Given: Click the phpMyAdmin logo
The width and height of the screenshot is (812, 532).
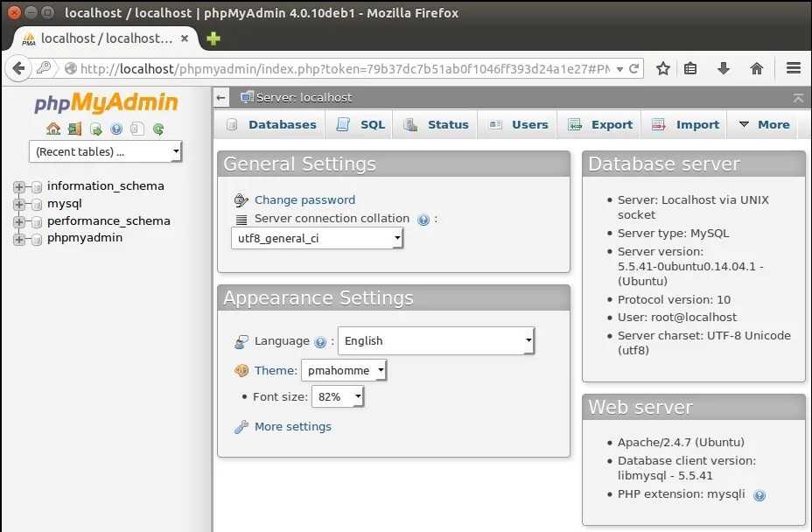Looking at the screenshot, I should 106,102.
